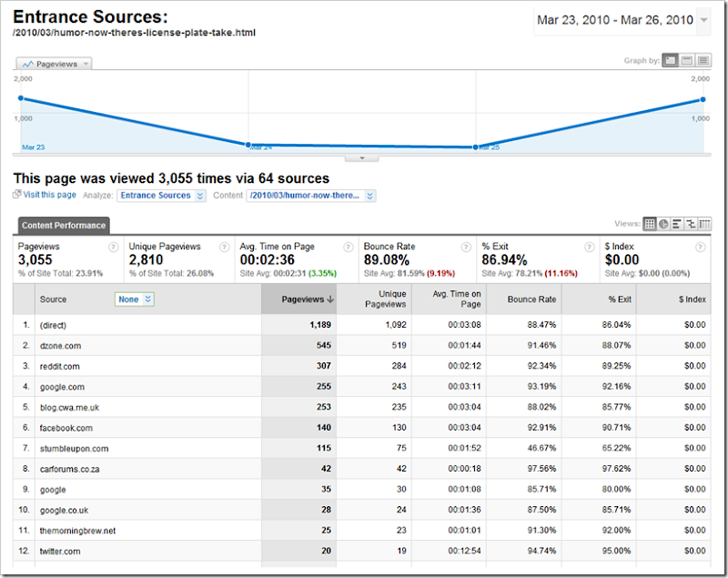Viewport: 728px width, 578px height.
Task: Collapse the graph using the bottom handle
Action: (x=362, y=157)
